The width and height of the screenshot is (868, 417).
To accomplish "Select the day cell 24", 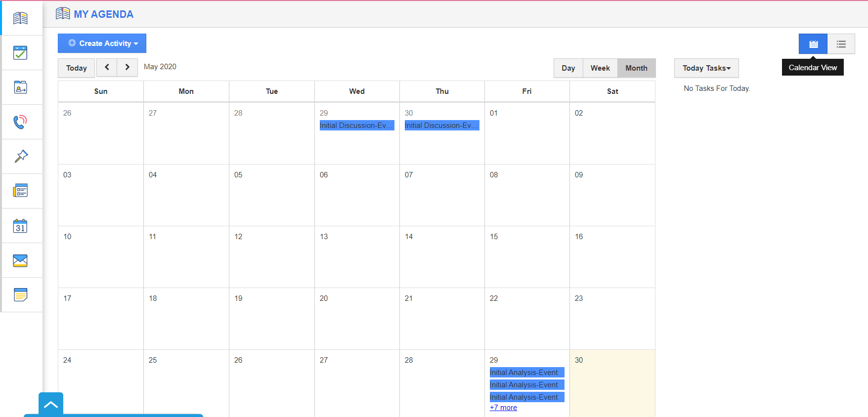I will (x=101, y=383).
